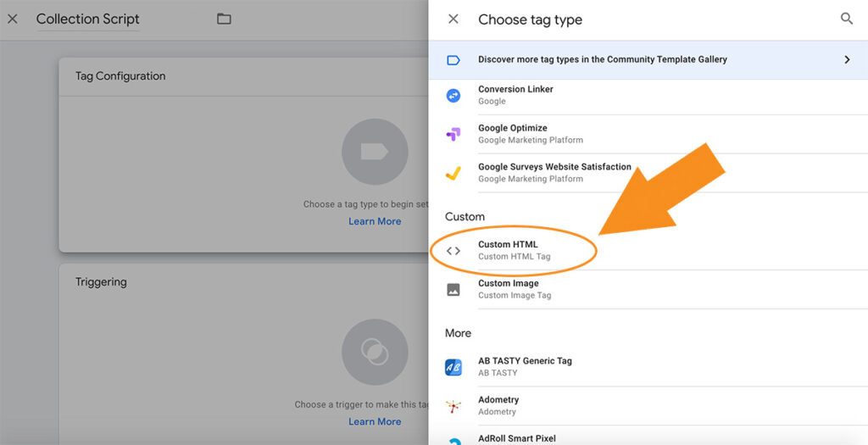Select the Google Optimize icon
Image resolution: width=868 pixels, height=445 pixels.
point(453,134)
